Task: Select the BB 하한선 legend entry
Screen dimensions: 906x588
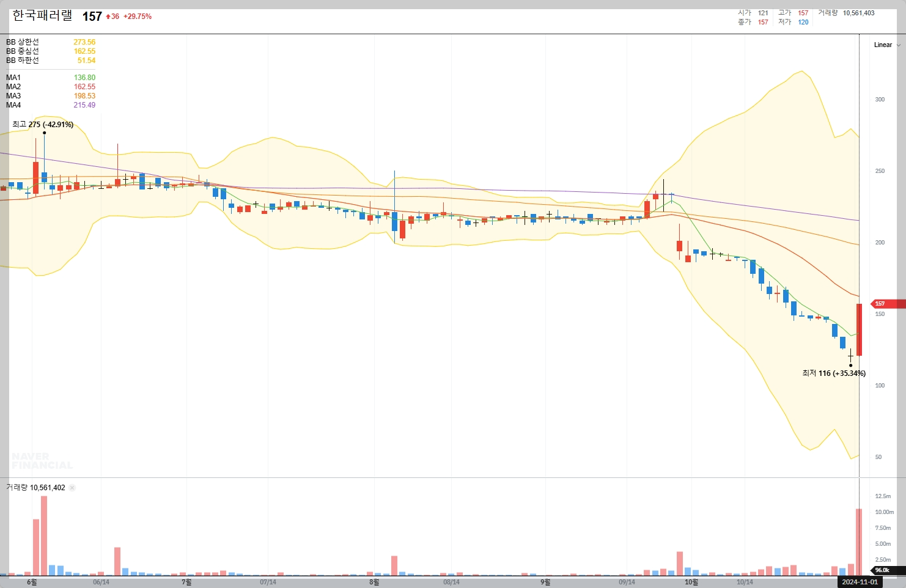Action: pos(51,61)
